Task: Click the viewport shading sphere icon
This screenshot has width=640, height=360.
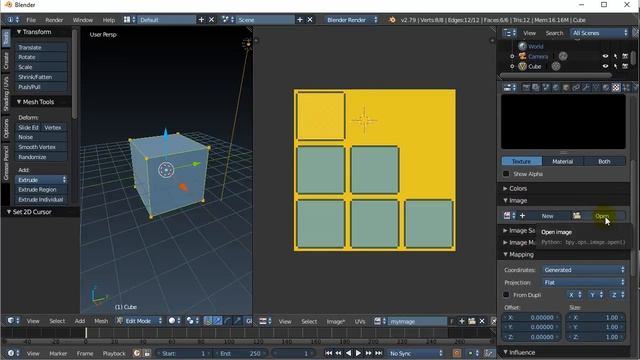Action: click(x=175, y=321)
